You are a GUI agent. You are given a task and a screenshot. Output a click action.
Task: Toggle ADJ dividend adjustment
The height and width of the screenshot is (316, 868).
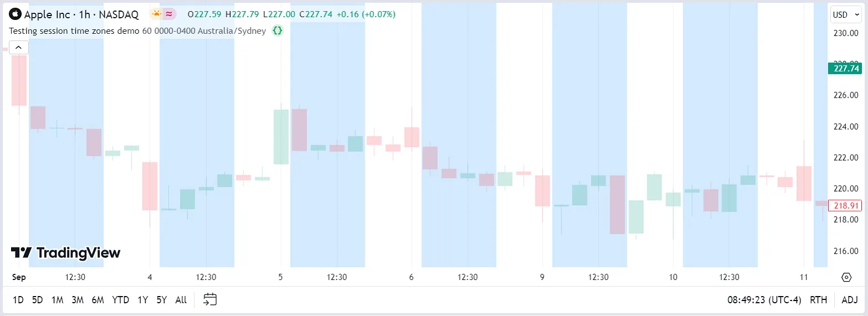click(849, 300)
